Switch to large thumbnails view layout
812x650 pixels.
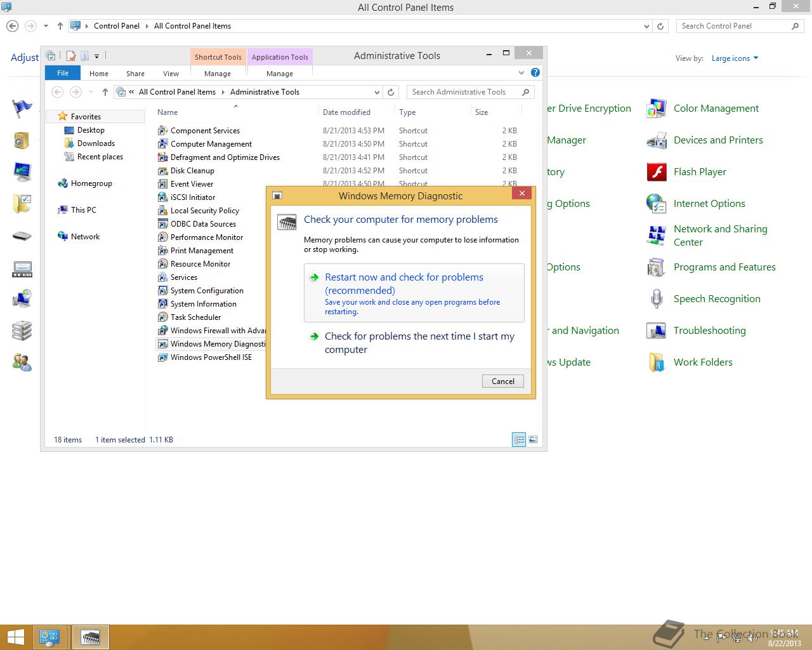(x=533, y=439)
